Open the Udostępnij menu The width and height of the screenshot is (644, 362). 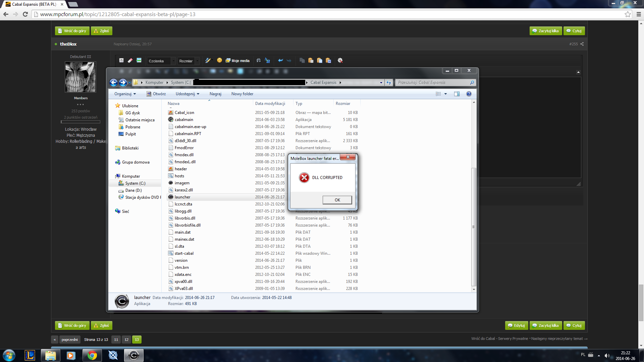(187, 94)
